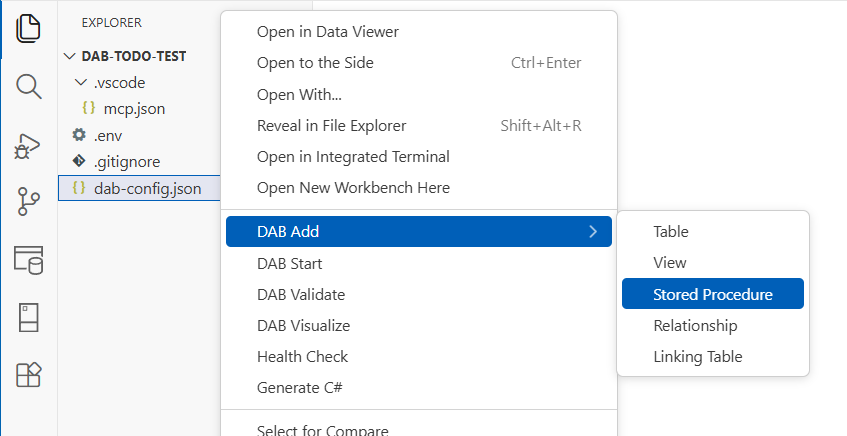Open Run and Debug view

pyautogui.click(x=28, y=145)
